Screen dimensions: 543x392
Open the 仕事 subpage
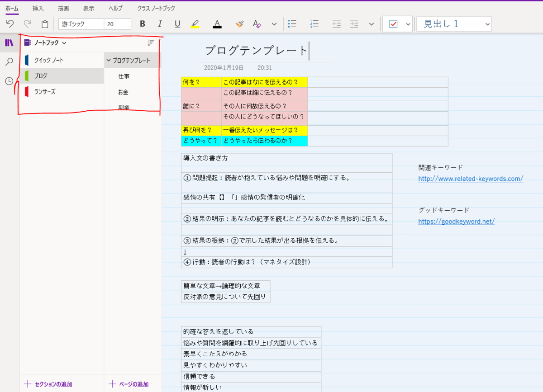(x=124, y=76)
